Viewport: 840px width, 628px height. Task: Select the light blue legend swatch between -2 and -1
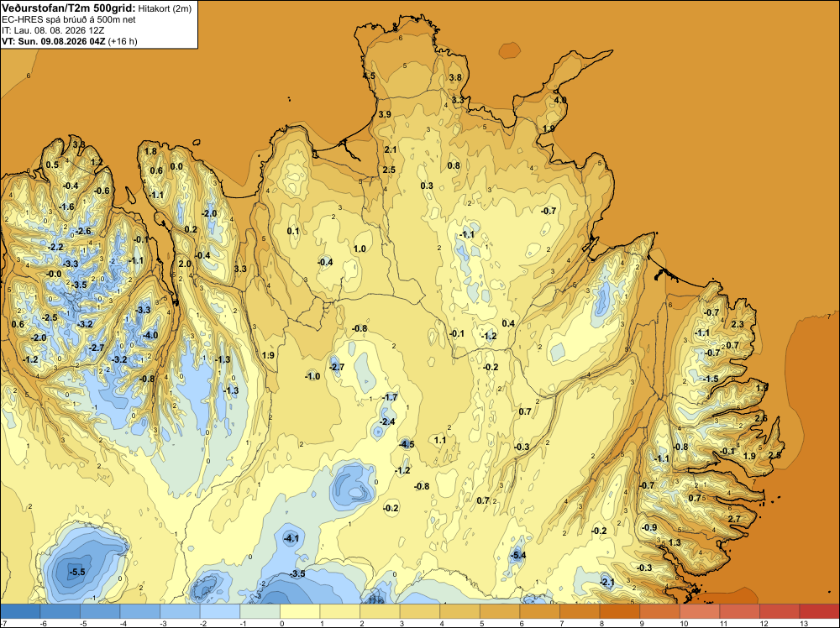pos(219,611)
